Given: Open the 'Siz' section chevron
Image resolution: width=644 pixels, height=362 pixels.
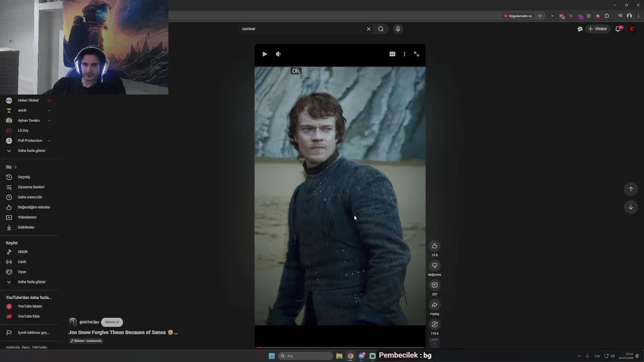Looking at the screenshot, I should [16, 167].
